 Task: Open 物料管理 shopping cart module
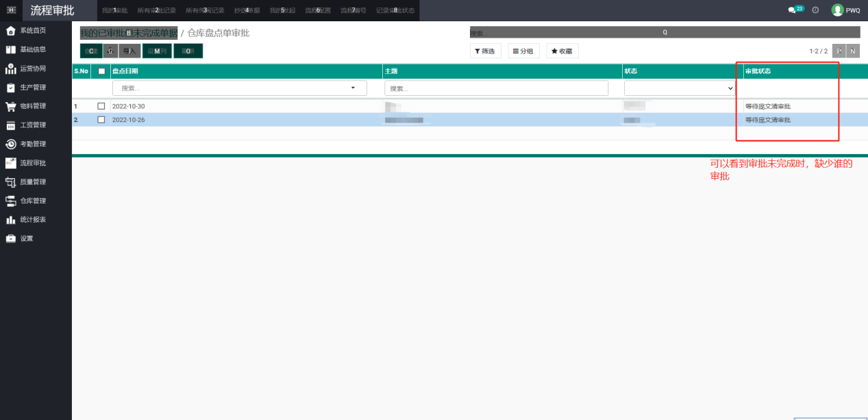point(32,106)
